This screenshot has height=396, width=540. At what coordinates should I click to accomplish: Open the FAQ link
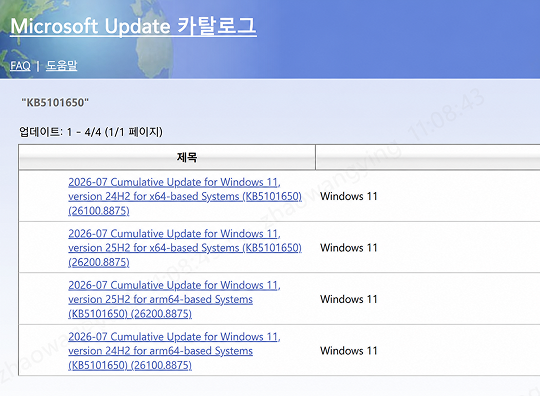click(20, 65)
